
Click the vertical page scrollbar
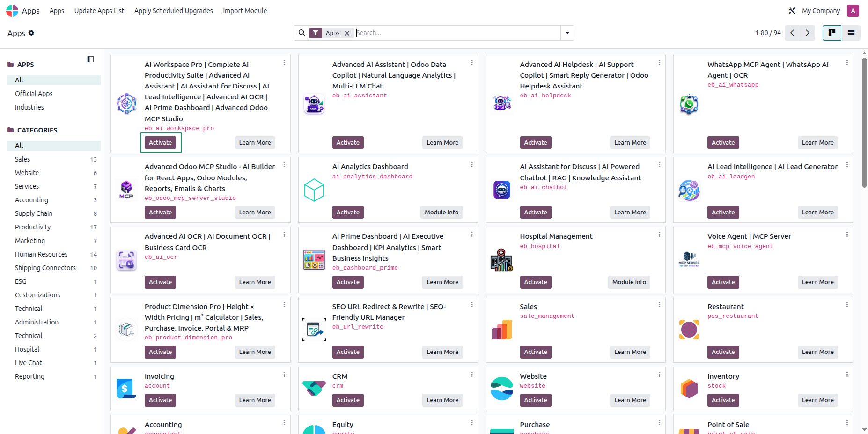pyautogui.click(x=864, y=122)
